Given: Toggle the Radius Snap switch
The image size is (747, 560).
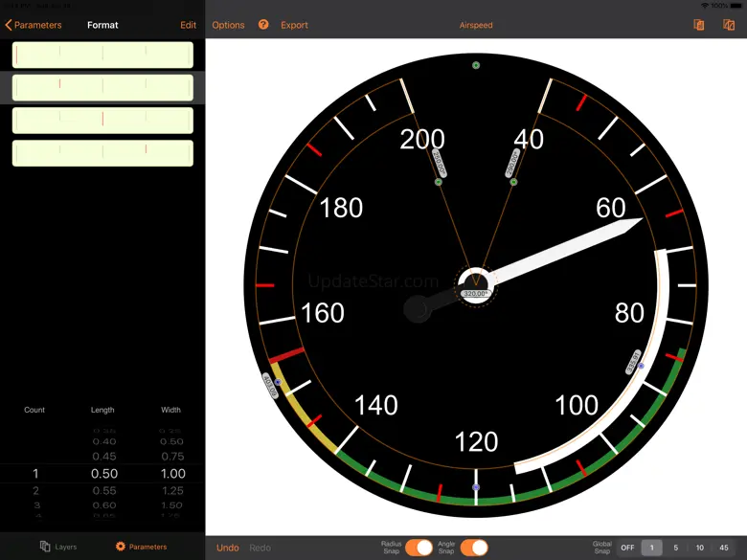Looking at the screenshot, I should (x=419, y=548).
